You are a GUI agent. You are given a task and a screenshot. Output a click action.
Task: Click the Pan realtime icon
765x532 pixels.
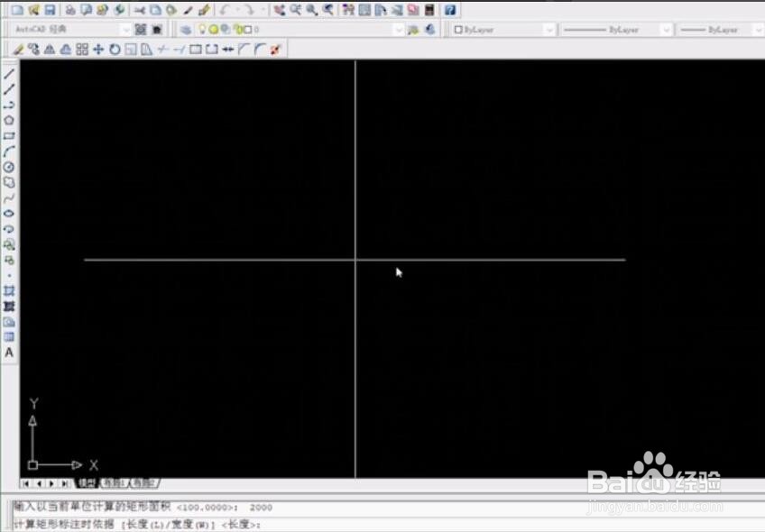tap(279, 10)
